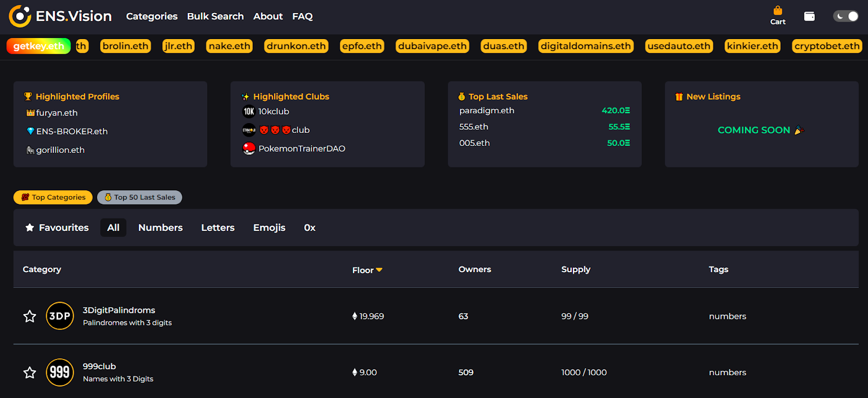This screenshot has width=868, height=398.
Task: Click the ENS.Vision logo
Action: (x=60, y=16)
